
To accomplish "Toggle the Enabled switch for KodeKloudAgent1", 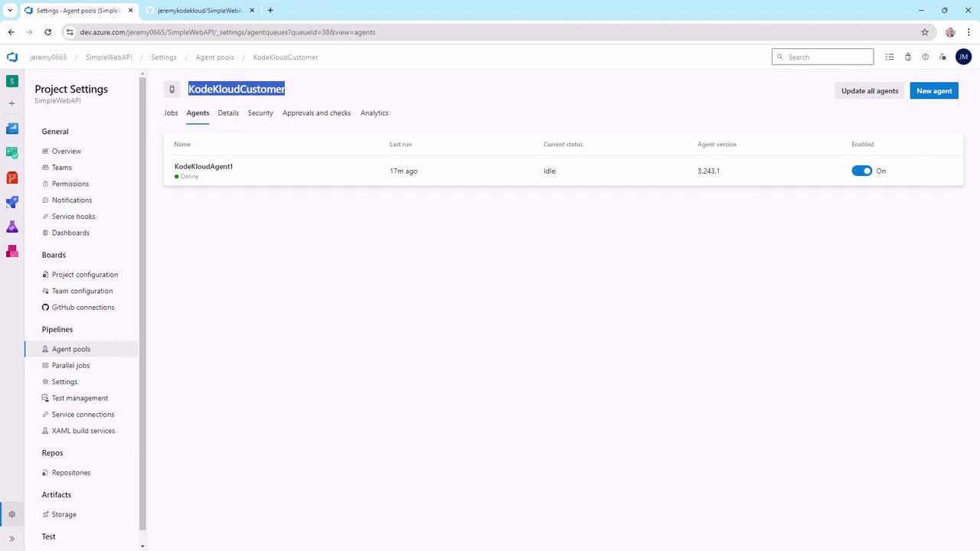I will [x=862, y=171].
